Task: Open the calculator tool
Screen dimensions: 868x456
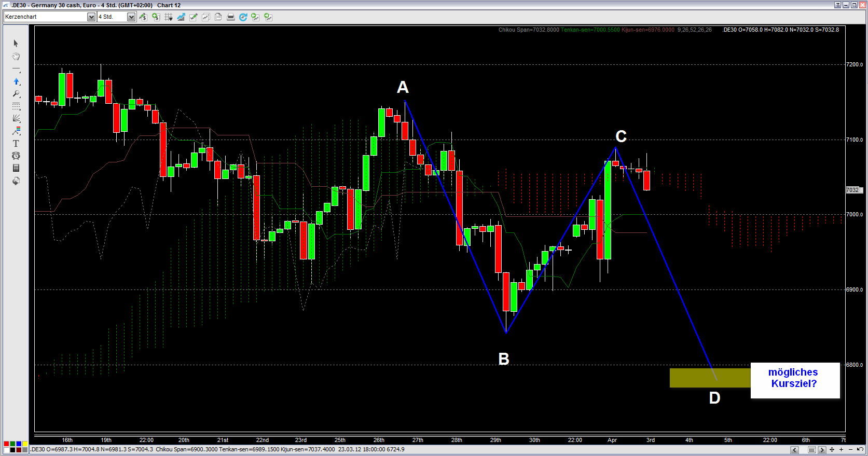Action: click(x=16, y=168)
